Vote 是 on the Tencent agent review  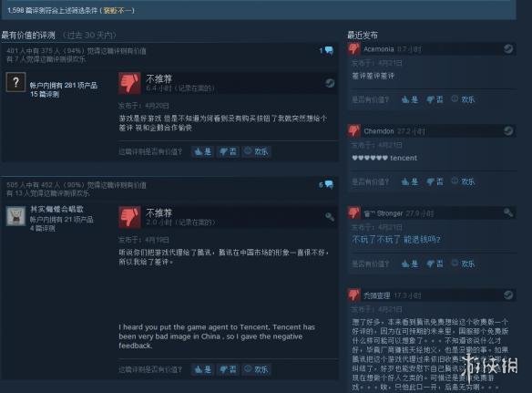pyautogui.click(x=203, y=369)
